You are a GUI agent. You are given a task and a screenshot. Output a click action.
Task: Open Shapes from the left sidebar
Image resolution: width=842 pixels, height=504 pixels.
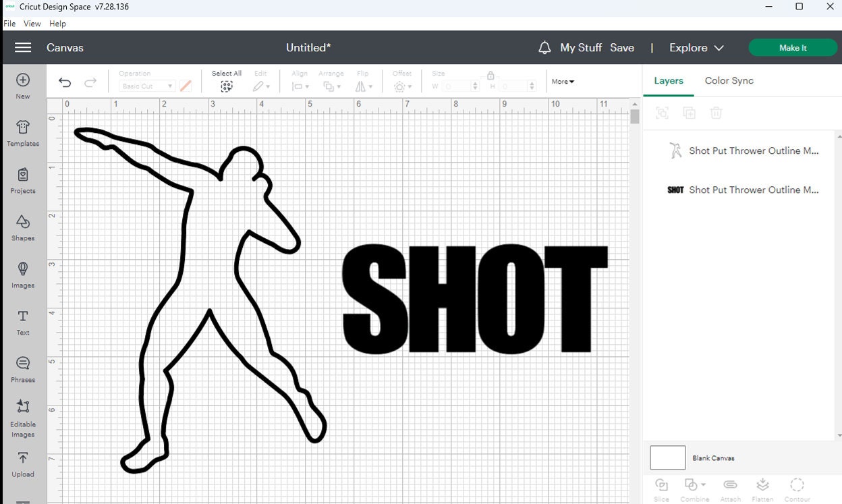click(22, 227)
